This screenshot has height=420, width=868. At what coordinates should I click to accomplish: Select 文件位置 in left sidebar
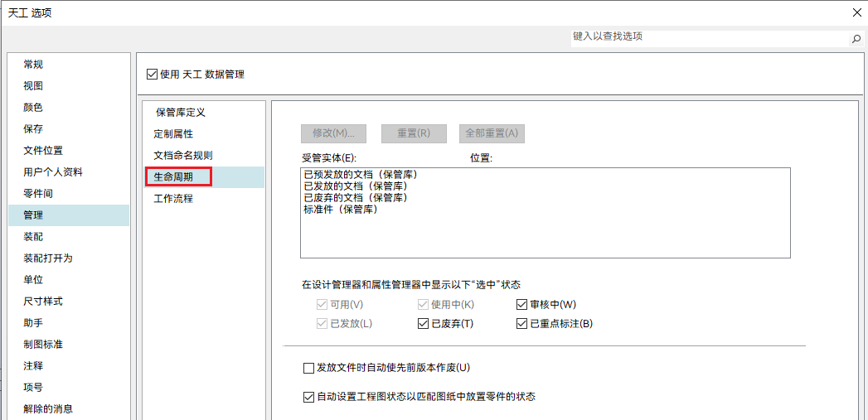[x=43, y=151]
